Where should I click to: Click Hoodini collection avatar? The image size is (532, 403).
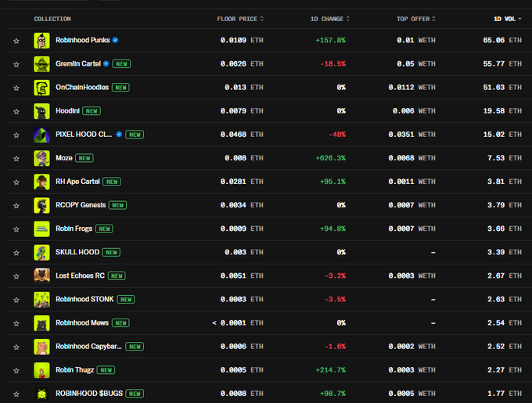pos(41,111)
